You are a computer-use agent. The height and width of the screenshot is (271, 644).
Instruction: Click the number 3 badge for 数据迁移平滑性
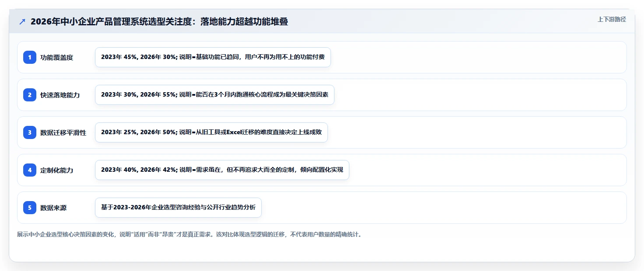coord(30,132)
